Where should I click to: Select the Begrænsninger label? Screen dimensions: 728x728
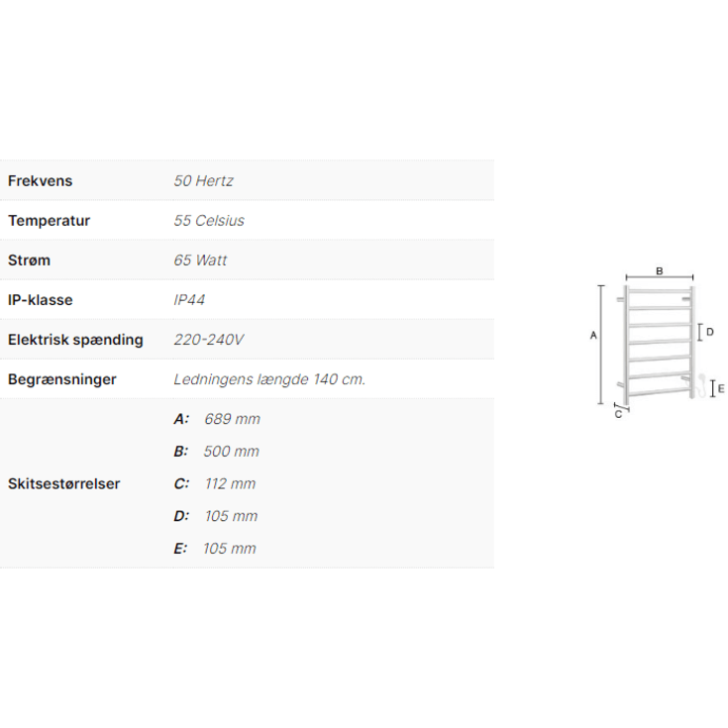61,379
